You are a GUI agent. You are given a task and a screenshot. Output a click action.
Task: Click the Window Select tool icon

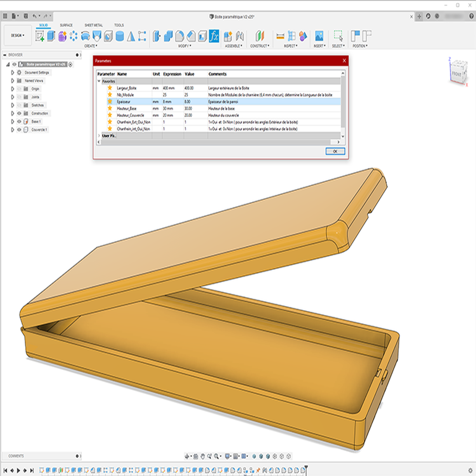coord(338,36)
